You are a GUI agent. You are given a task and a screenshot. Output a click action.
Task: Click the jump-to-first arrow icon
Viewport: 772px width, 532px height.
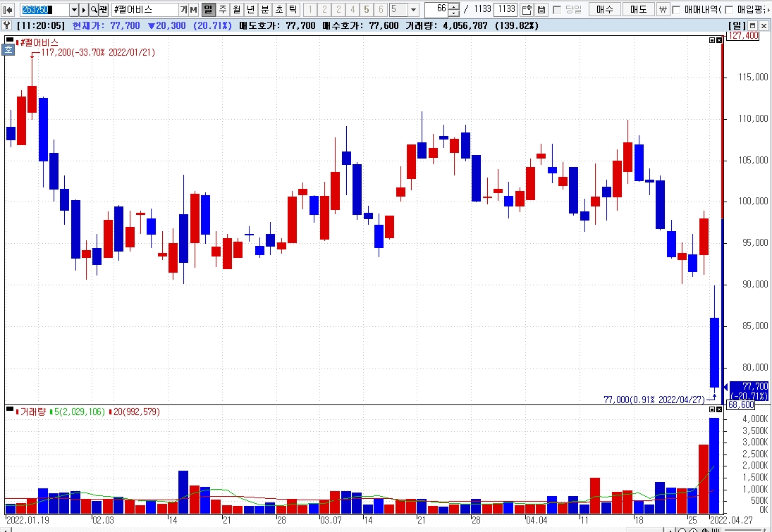8,9
